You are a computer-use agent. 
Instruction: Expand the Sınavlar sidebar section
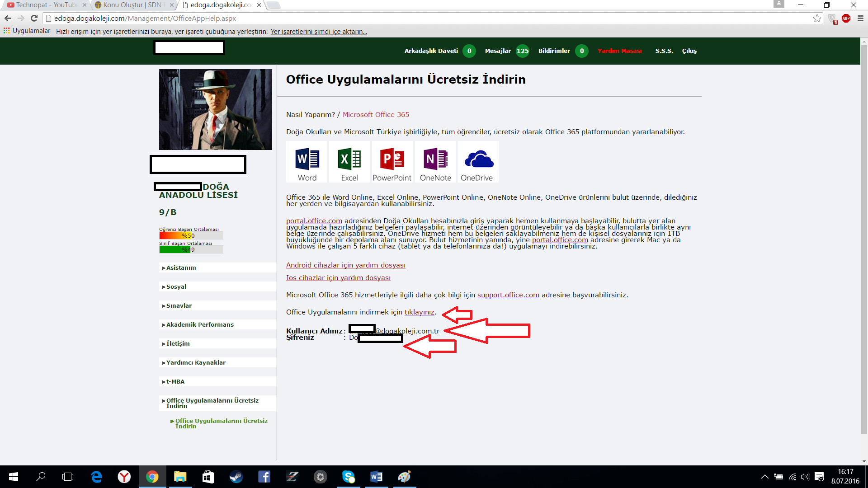click(x=179, y=306)
